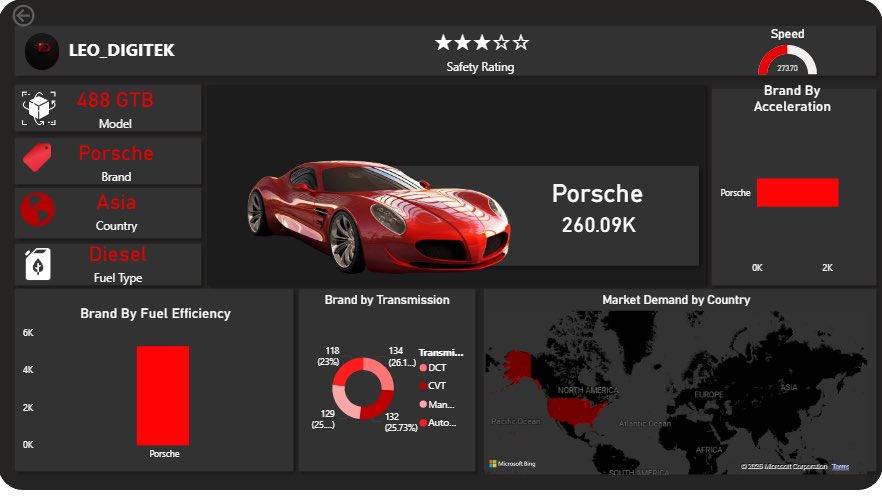
Task: Click the DCT legend color dot
Action: [423, 368]
